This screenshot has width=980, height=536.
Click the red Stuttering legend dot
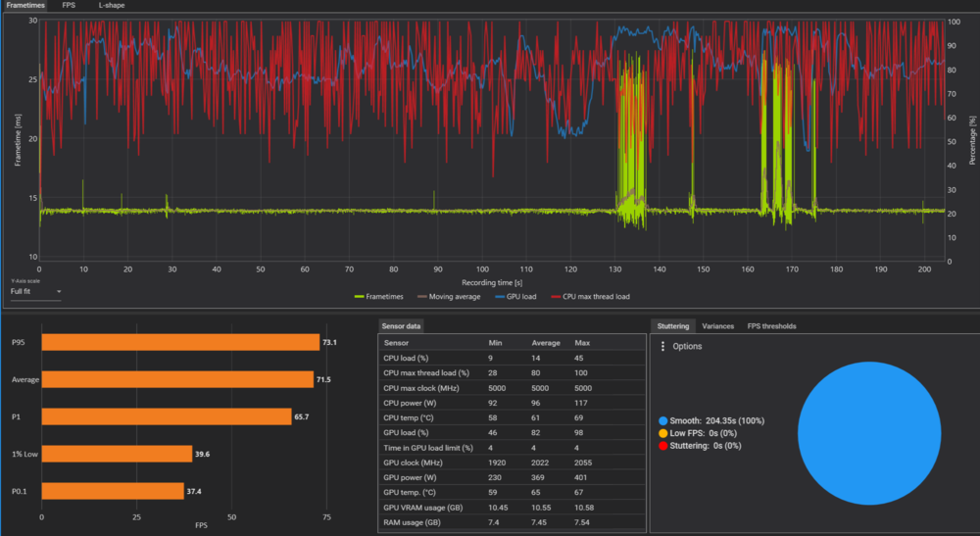(663, 444)
